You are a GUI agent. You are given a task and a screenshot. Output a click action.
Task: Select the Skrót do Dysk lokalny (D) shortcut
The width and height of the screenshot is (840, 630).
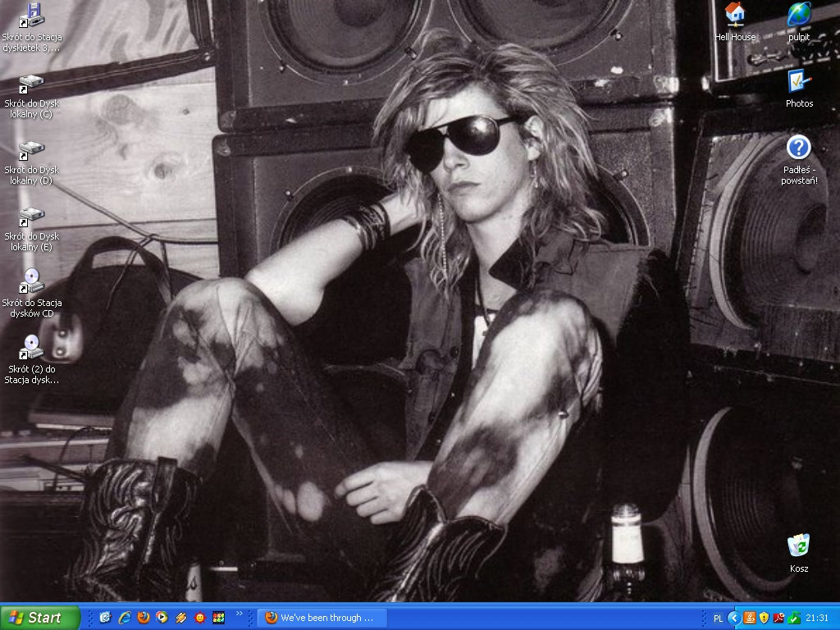pos(32,163)
